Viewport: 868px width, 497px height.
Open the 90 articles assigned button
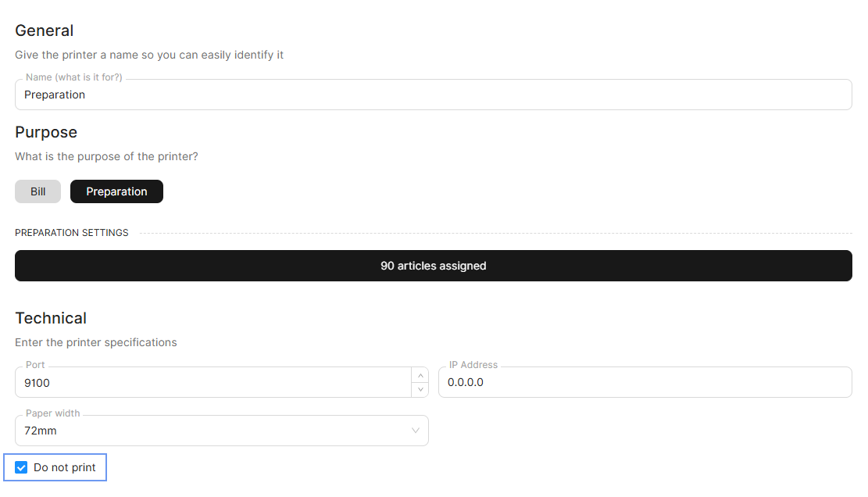coord(433,266)
